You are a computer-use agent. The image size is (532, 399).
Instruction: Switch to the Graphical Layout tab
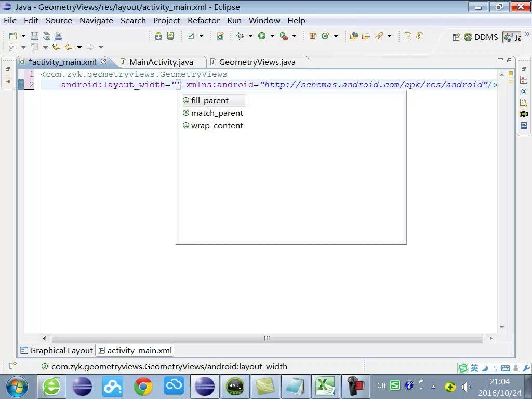pos(57,351)
